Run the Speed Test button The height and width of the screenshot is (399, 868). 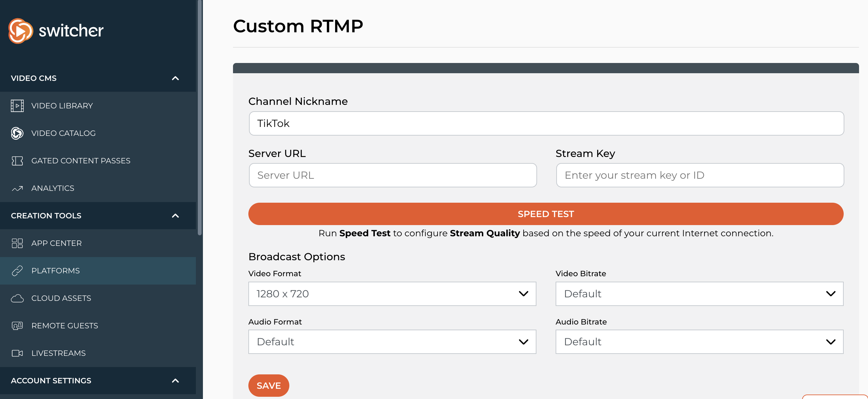point(546,214)
